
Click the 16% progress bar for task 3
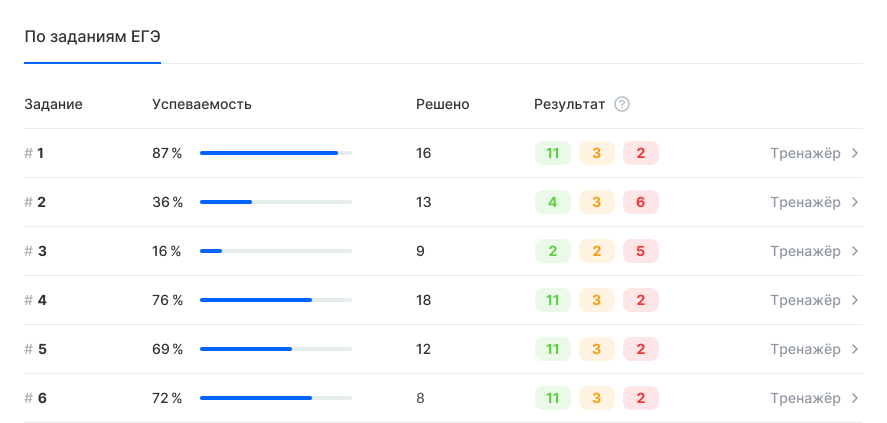tap(275, 251)
